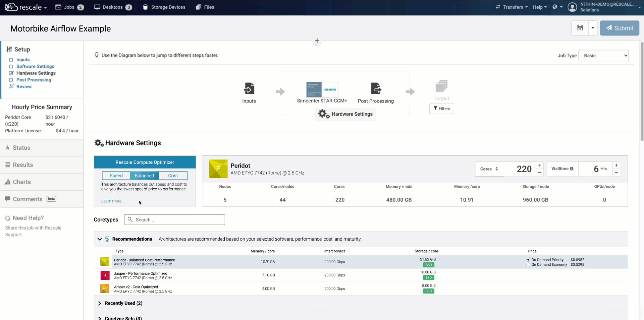This screenshot has width=644, height=320.
Task: Click the Hardware Settings gear icon in diagram
Action: pyautogui.click(x=324, y=114)
